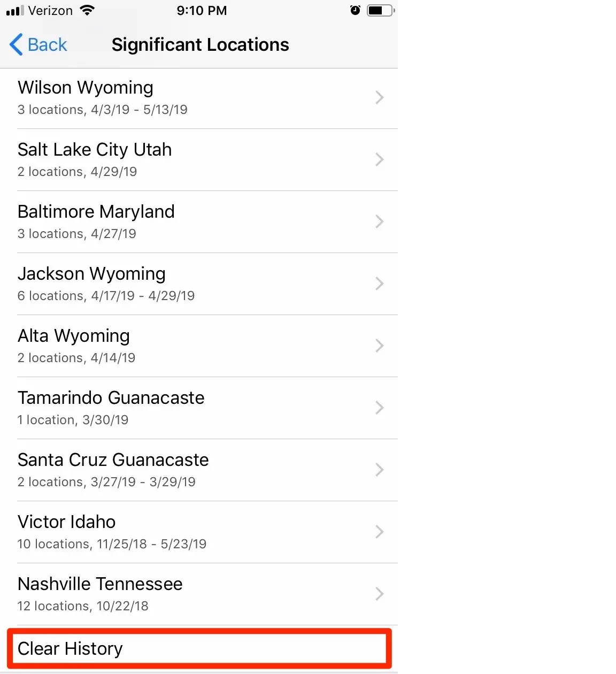Tap the Significant Locations title
Viewport: 616px width, 674px height.
200,44
